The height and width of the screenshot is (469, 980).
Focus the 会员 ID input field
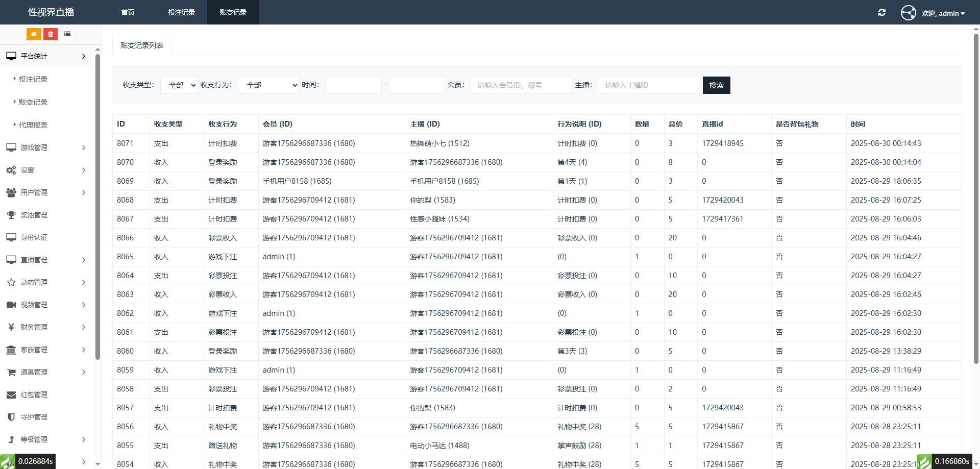click(x=521, y=85)
